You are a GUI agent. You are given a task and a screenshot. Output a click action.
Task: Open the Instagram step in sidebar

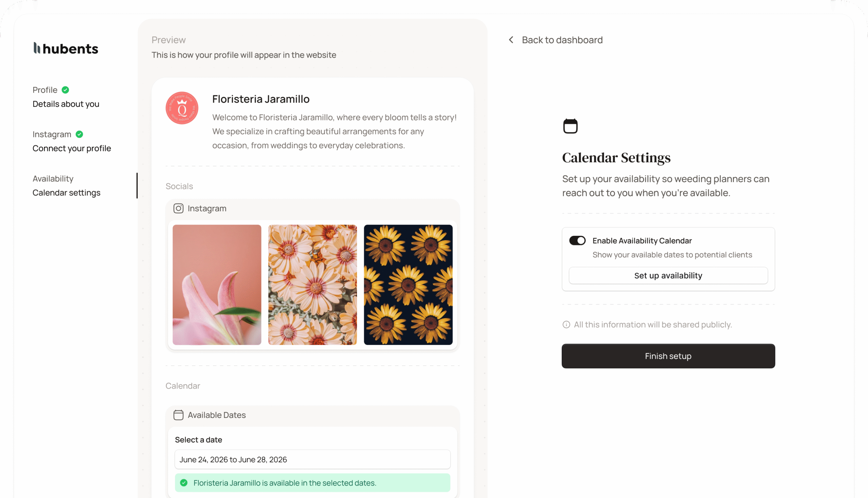pos(72,141)
